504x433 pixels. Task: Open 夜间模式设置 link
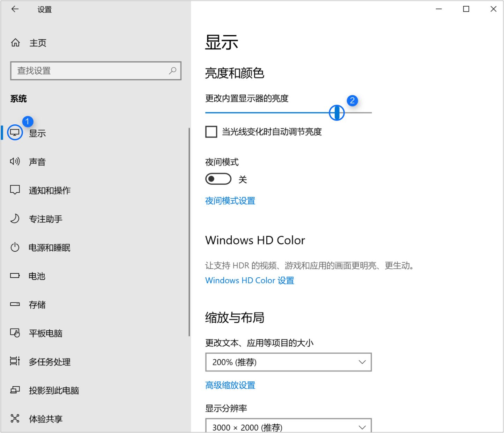coord(230,201)
